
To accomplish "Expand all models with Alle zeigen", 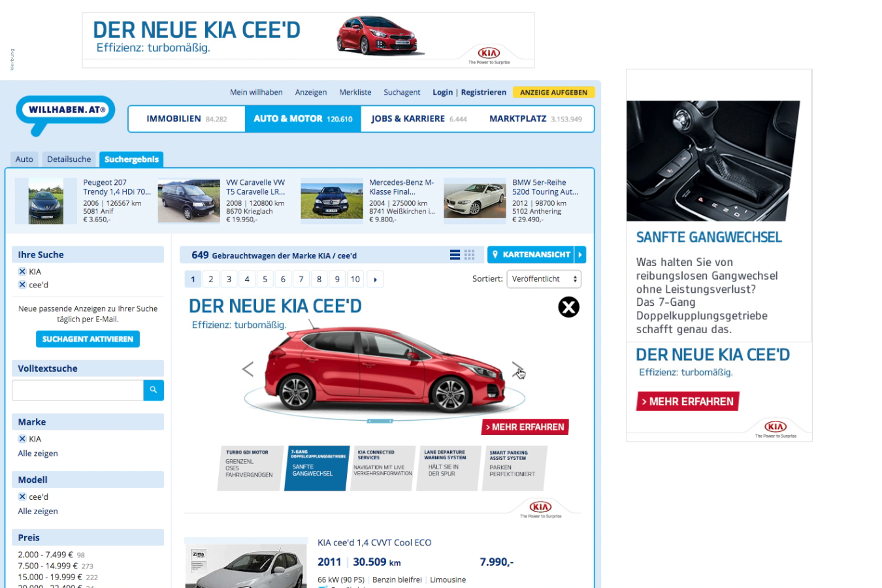I will tap(38, 512).
